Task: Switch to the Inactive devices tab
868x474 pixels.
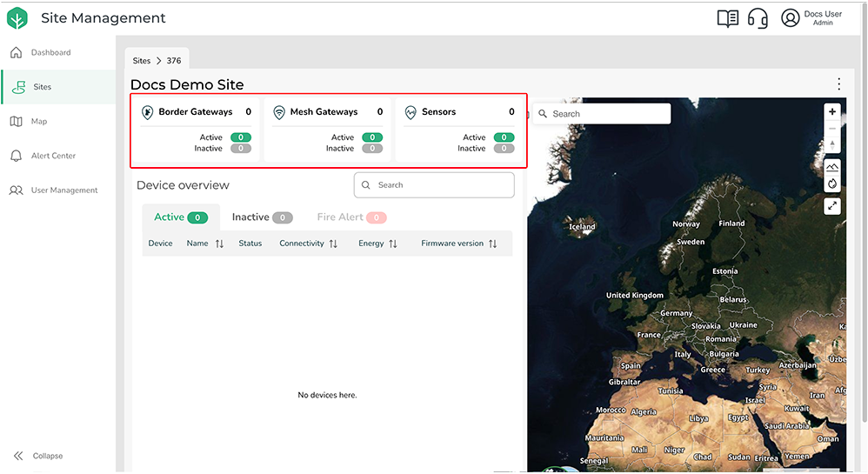Action: (x=262, y=217)
